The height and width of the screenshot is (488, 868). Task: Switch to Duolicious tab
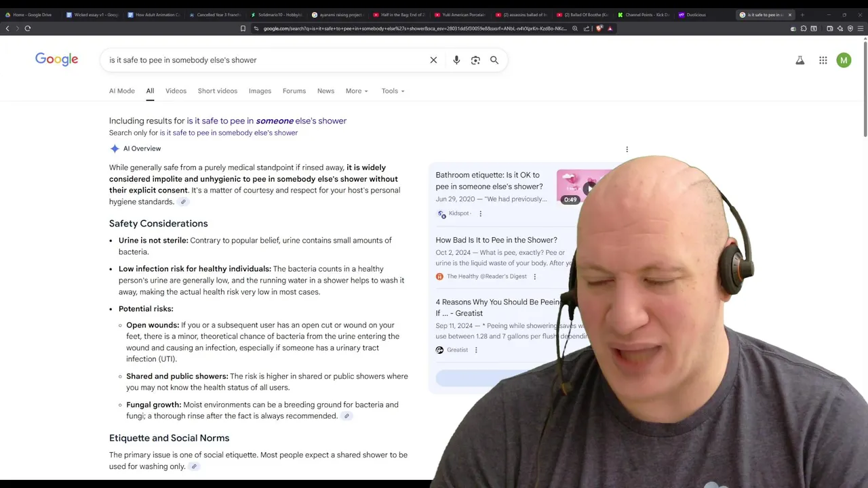point(705,14)
